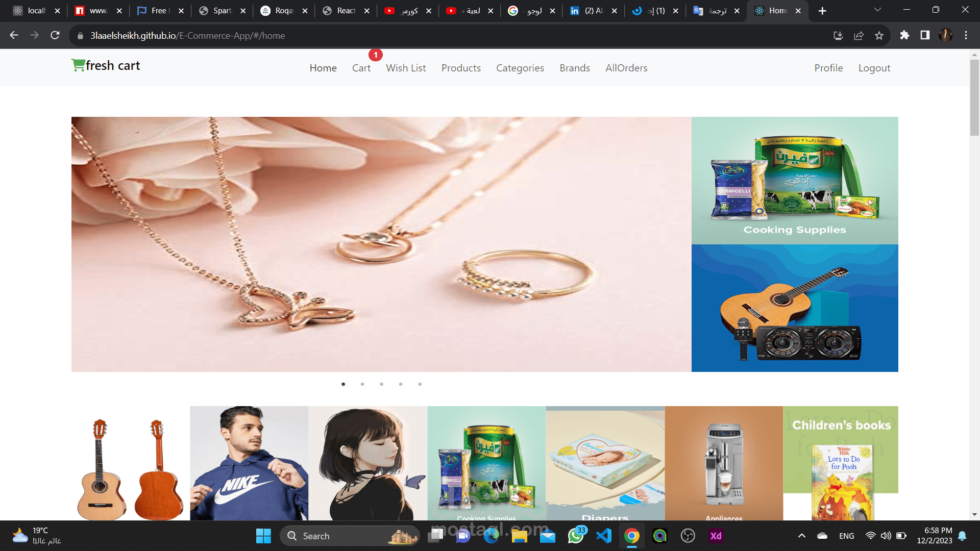Screen dimensions: 980x551
Task: Switch to the React browser tab
Action: click(x=346, y=11)
